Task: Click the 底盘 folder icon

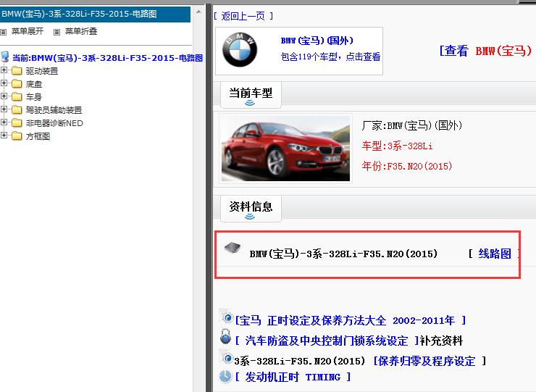Action: click(17, 84)
